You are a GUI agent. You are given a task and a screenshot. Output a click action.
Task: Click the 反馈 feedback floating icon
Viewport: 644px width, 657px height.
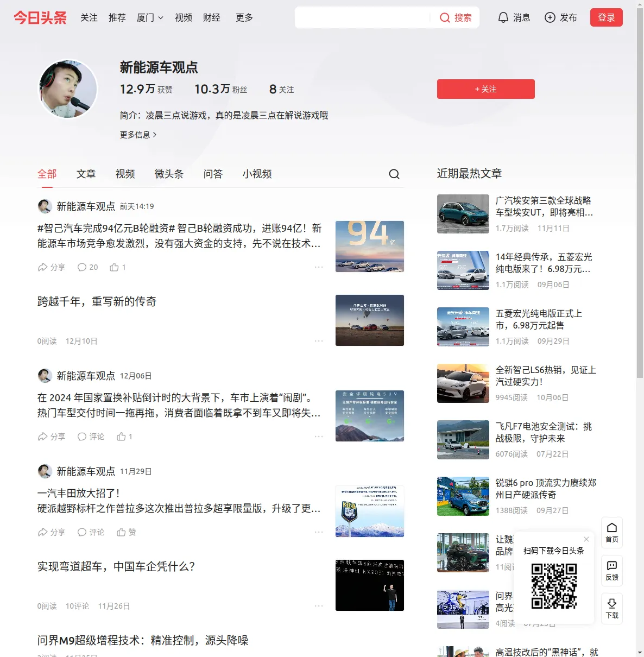coord(612,571)
